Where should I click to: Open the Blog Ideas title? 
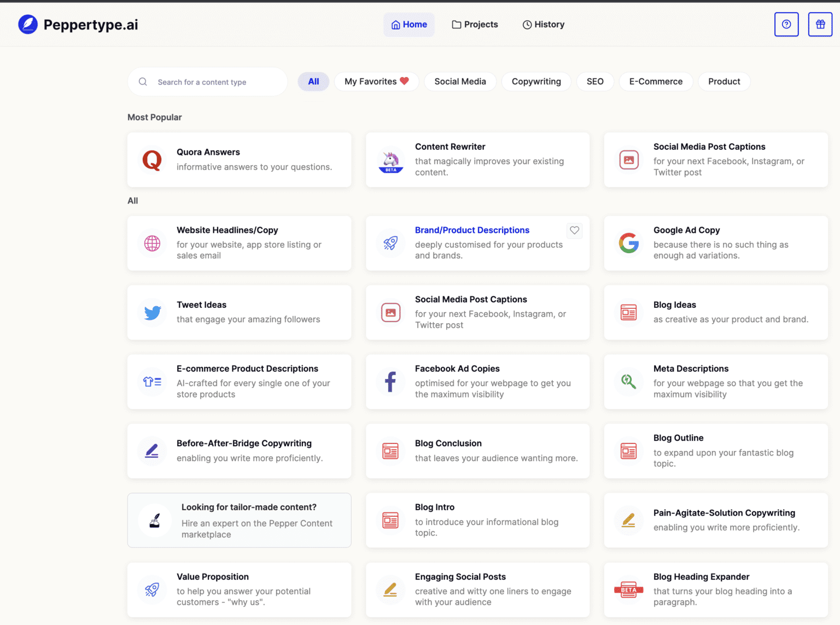click(x=675, y=305)
